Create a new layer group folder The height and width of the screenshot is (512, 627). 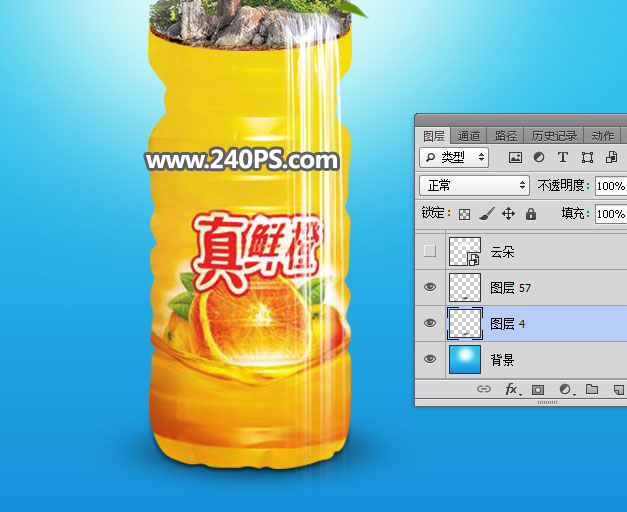point(591,389)
